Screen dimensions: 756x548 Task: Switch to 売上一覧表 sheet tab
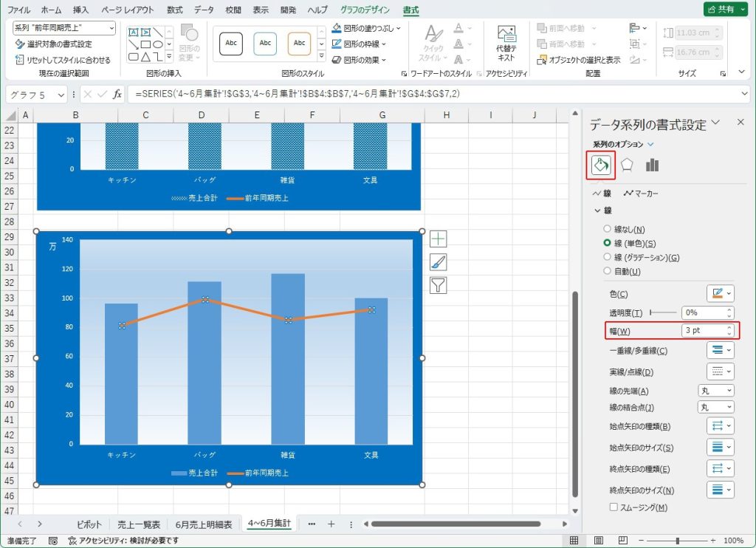139,524
